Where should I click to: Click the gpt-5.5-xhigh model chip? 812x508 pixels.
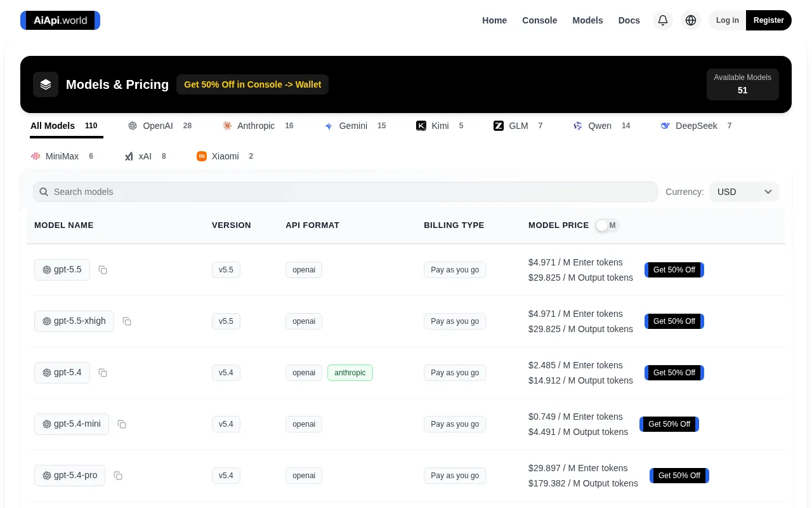74,321
